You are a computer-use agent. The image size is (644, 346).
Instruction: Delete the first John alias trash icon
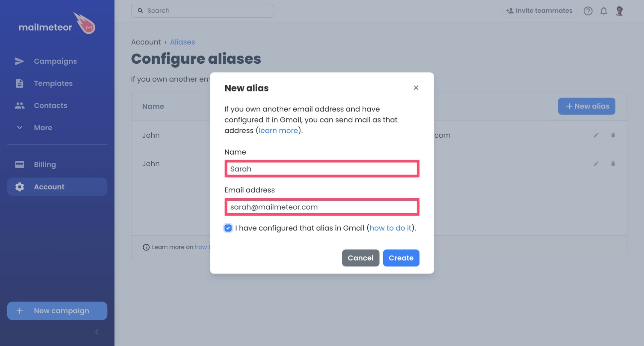(x=613, y=135)
